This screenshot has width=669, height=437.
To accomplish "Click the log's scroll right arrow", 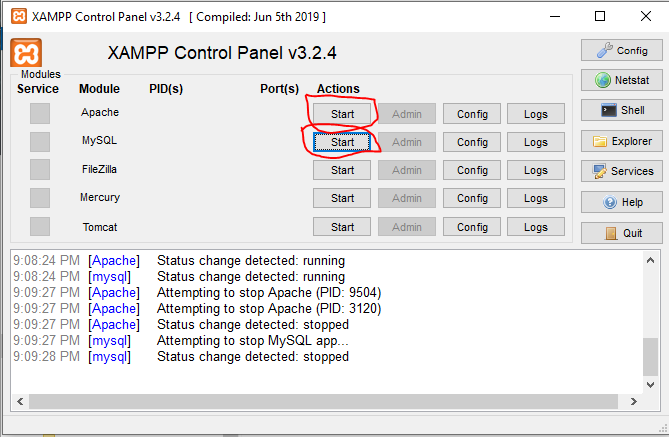I will [x=634, y=401].
